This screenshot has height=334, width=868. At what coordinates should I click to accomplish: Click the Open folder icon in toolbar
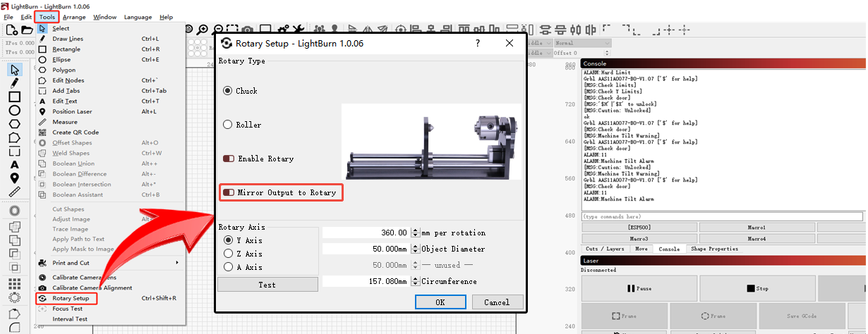click(27, 30)
